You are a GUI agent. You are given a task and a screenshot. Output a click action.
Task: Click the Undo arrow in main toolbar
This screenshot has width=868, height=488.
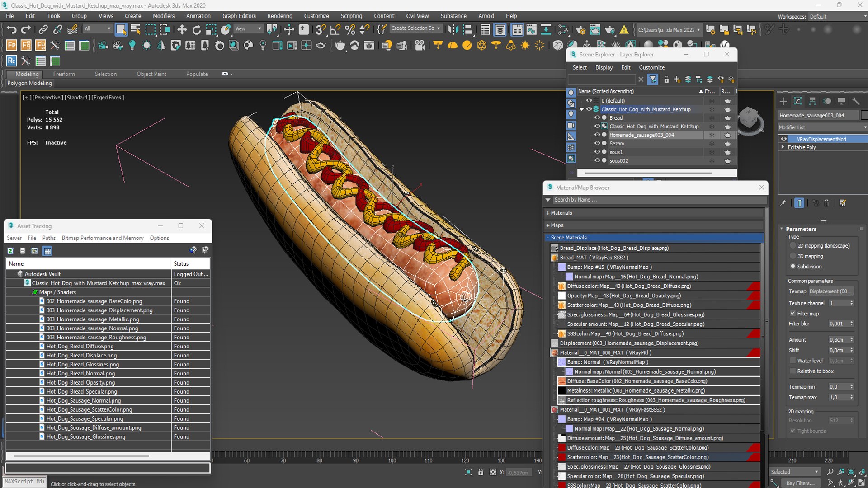point(11,30)
